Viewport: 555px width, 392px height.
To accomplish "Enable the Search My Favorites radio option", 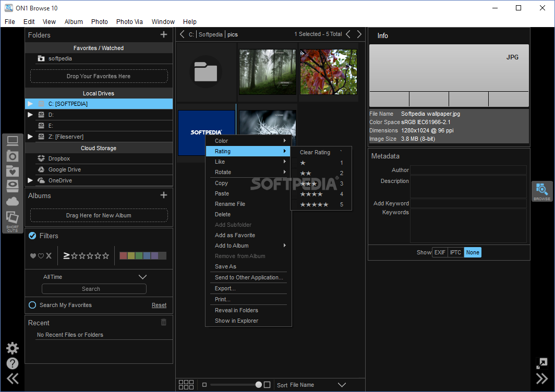I will [32, 305].
